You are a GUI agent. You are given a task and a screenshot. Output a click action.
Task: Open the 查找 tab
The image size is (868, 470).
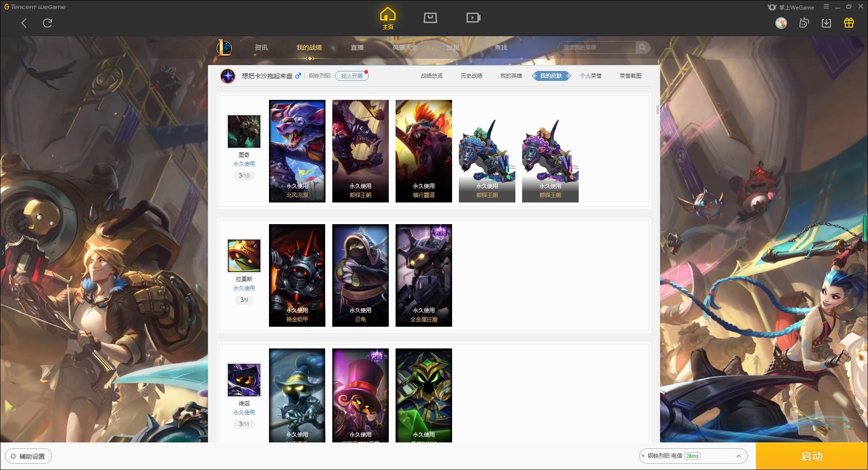coord(501,47)
